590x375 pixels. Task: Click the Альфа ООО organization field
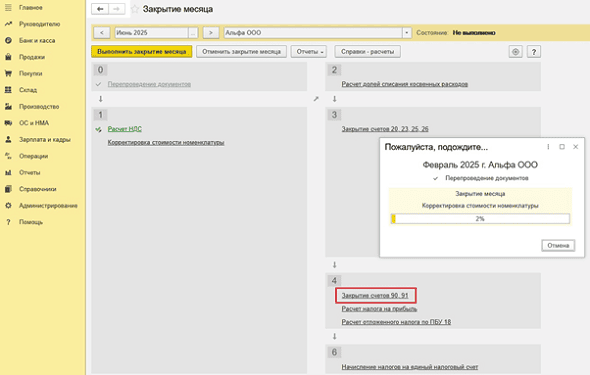(313, 33)
